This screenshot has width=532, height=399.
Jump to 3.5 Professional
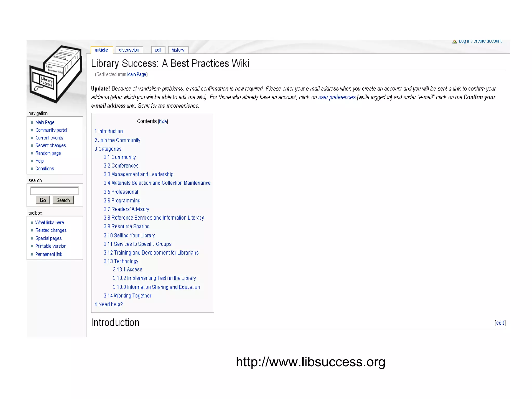point(121,192)
